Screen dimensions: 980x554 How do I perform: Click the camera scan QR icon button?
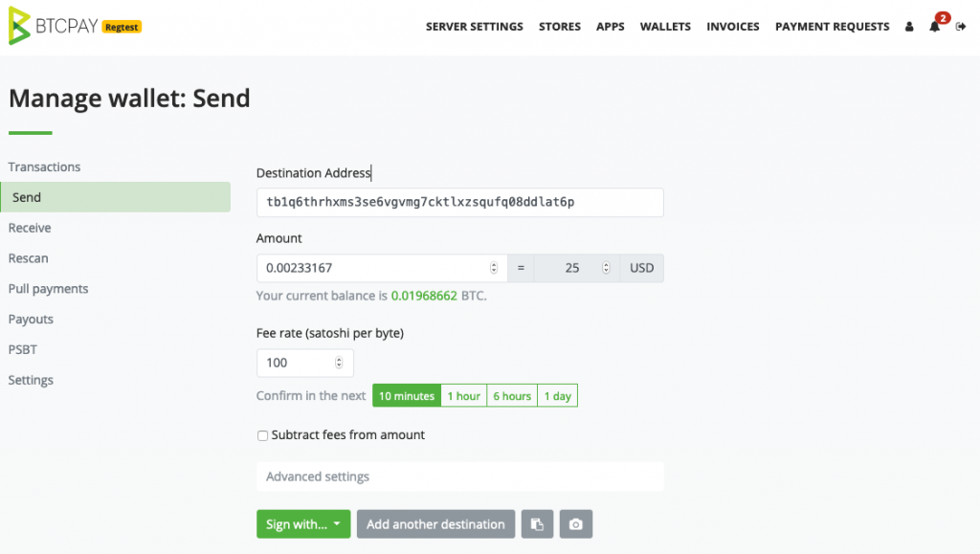pos(575,524)
